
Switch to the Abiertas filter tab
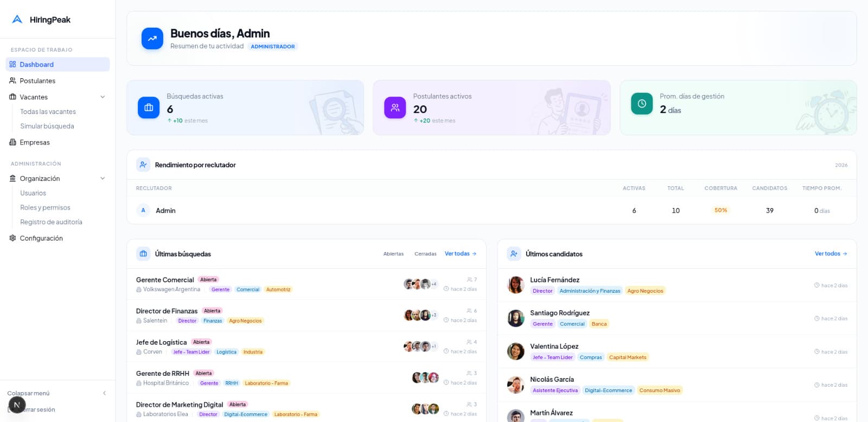click(393, 254)
